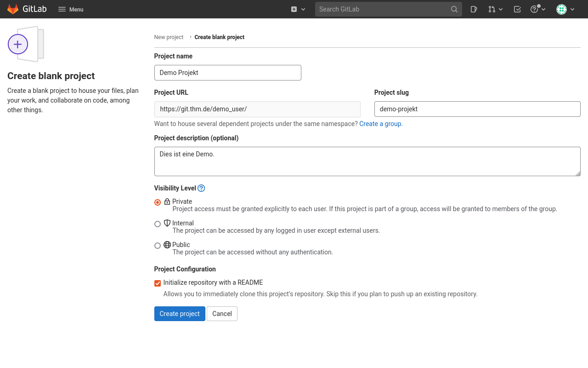
Task: Select the Internal visibility radio
Action: [158, 224]
